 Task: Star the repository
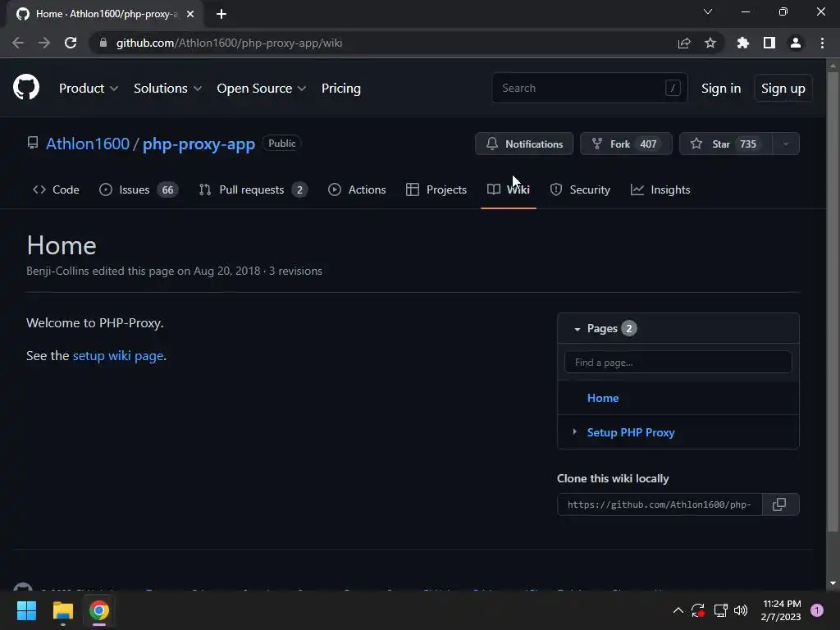tap(725, 144)
